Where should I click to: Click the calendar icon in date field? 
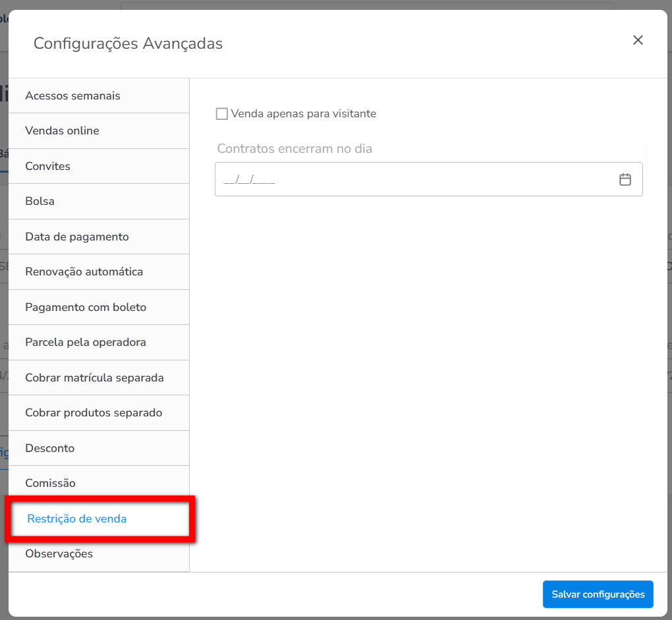pyautogui.click(x=625, y=179)
